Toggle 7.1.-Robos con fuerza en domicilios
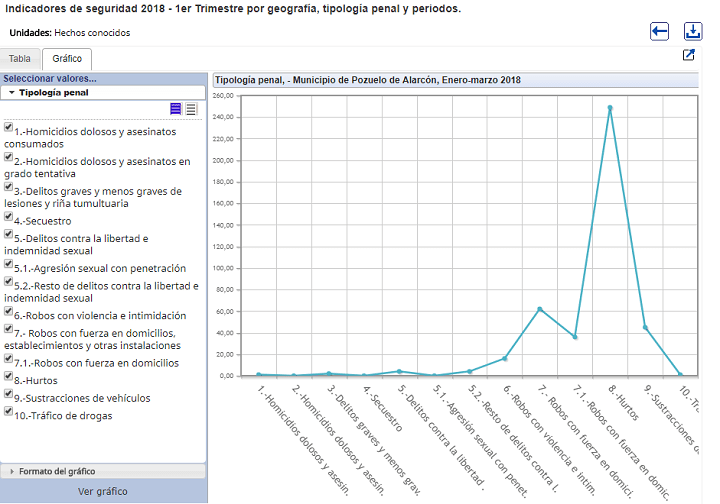This screenshot has height=504, width=720. point(8,358)
